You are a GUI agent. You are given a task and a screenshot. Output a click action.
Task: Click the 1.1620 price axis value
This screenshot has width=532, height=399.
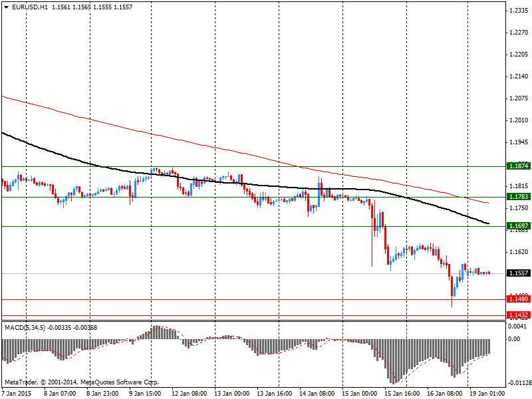click(x=519, y=252)
